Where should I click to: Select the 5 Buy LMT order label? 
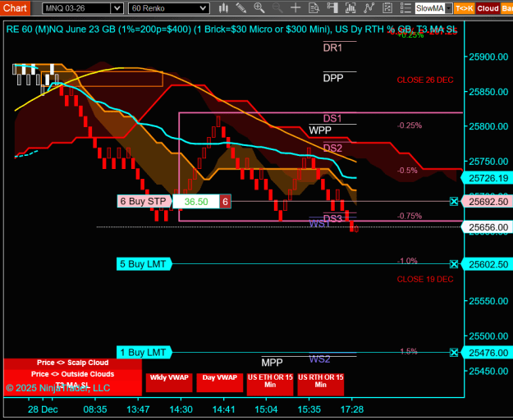click(144, 264)
